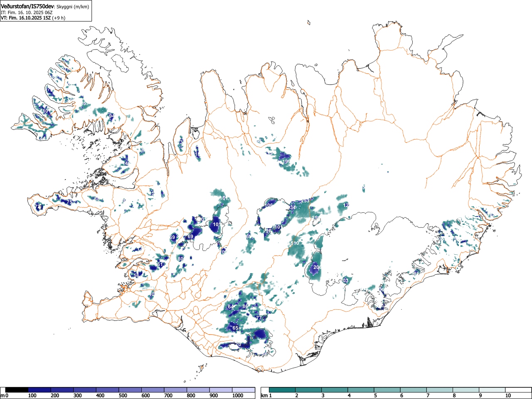Click the '1000' tick on the metre legend
Image resolution: width=532 pixels, height=399 pixels.
pos(238,396)
